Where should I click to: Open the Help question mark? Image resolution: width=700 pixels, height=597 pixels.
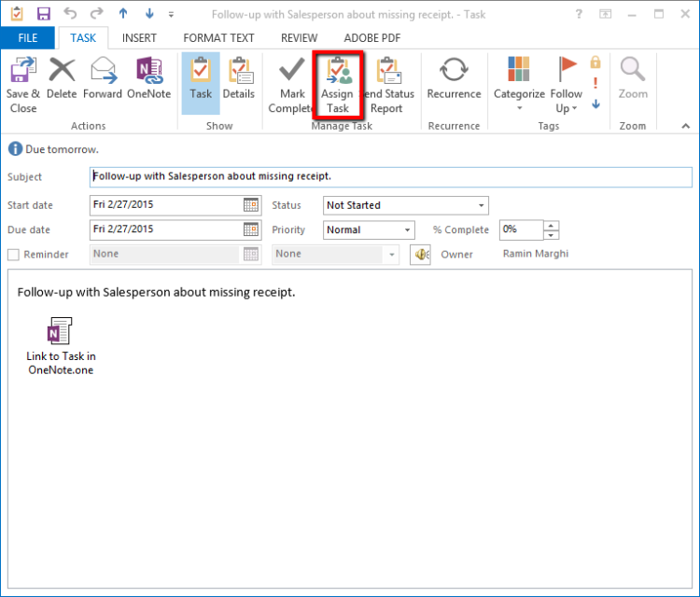click(579, 14)
